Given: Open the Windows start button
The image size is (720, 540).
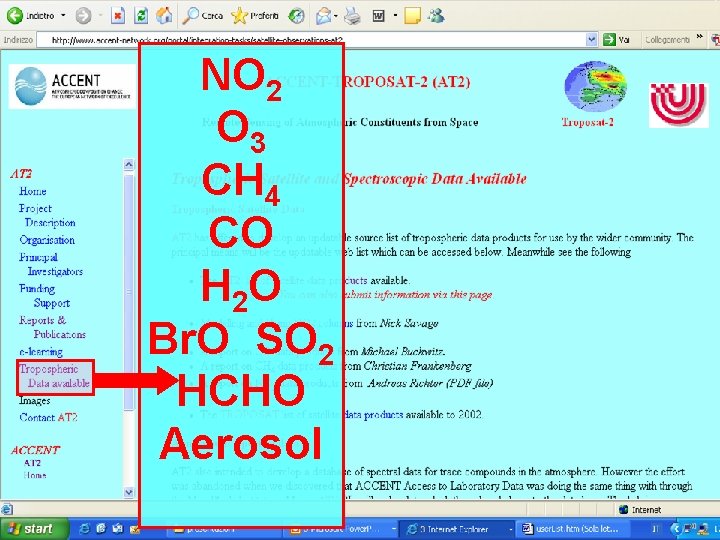Looking at the screenshot, I should tap(32, 529).
